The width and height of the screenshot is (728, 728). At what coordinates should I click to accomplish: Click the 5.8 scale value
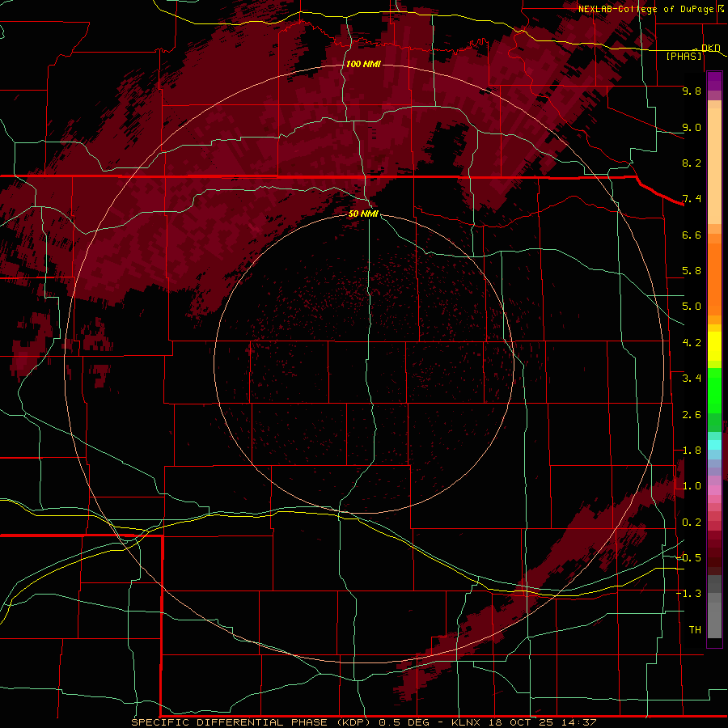click(x=692, y=271)
